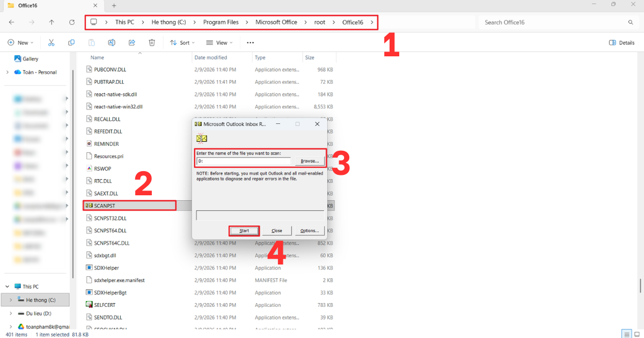Click the Cut scissors icon in toolbar
Screen dimensions: 644x338
pyautogui.click(x=52, y=42)
